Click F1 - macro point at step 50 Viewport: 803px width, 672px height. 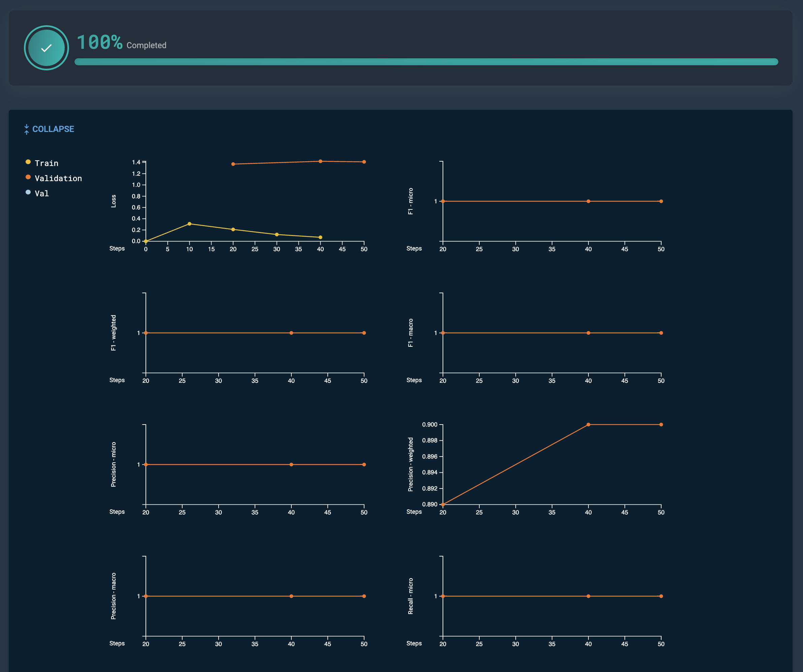point(661,333)
